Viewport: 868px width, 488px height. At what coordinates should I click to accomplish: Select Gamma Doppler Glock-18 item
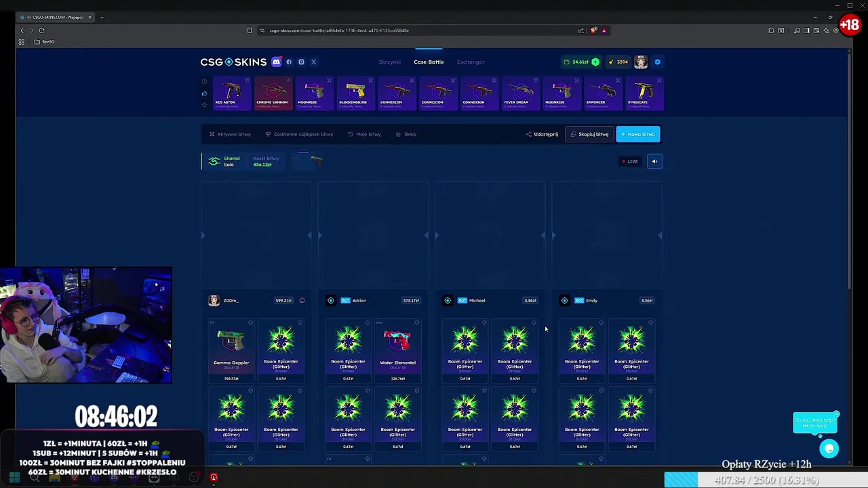[231, 351]
